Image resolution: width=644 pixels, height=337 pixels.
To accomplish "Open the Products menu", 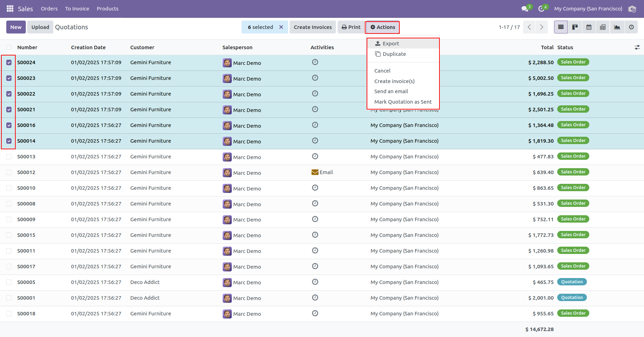I will tap(108, 9).
